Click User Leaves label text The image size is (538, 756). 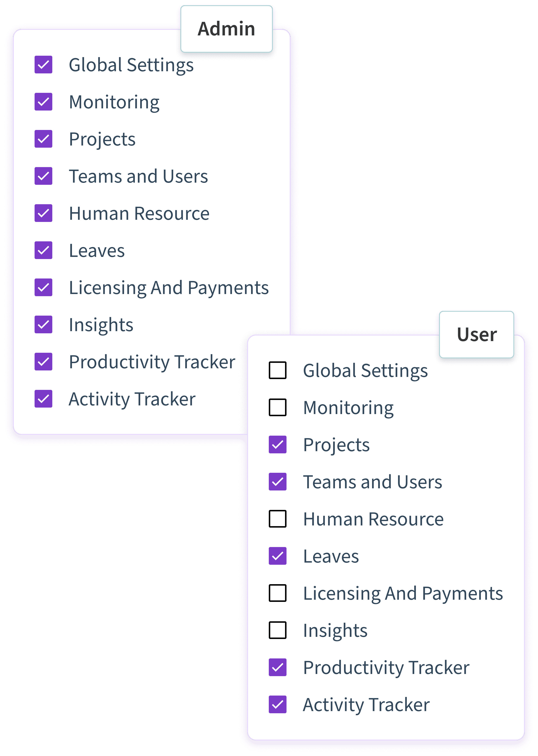[331, 556]
